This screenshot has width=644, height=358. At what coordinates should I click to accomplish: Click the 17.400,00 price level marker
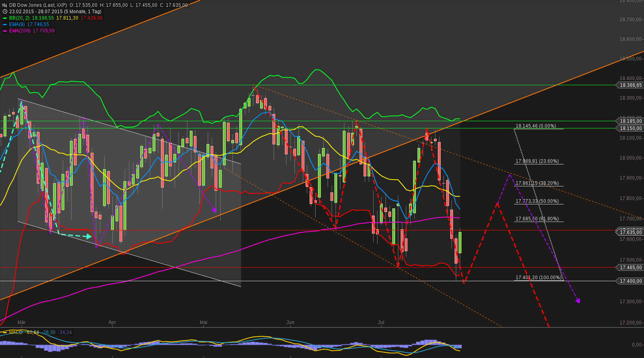pos(630,281)
